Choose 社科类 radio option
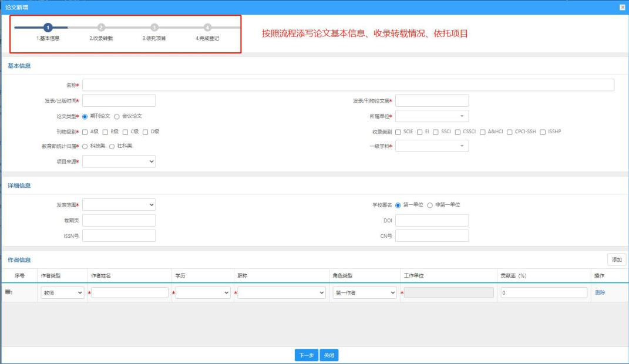This screenshot has height=364, width=629. [112, 146]
